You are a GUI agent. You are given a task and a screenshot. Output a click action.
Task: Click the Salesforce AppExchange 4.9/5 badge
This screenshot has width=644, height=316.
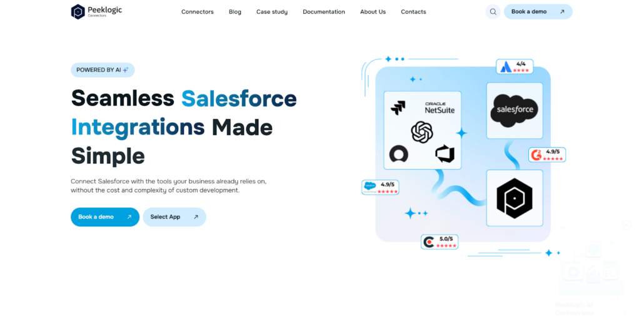pos(380,187)
